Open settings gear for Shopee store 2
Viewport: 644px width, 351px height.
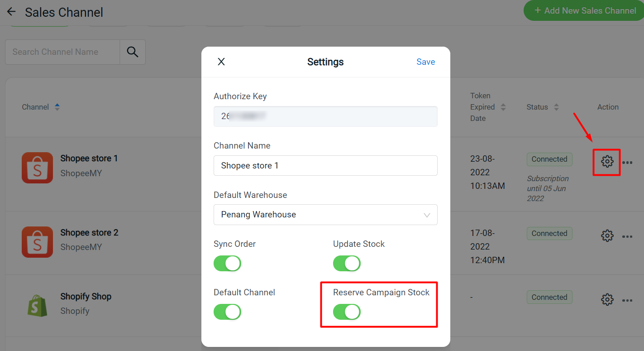[x=607, y=236]
